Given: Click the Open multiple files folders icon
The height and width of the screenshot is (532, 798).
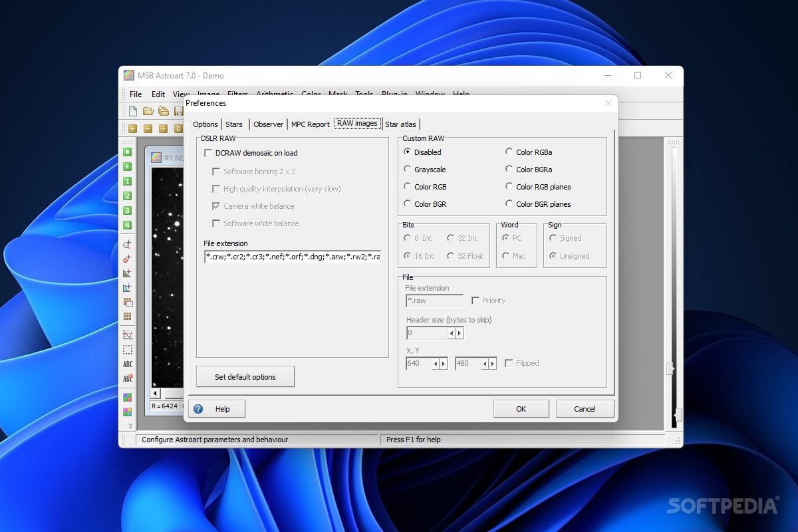Looking at the screenshot, I should (x=163, y=111).
